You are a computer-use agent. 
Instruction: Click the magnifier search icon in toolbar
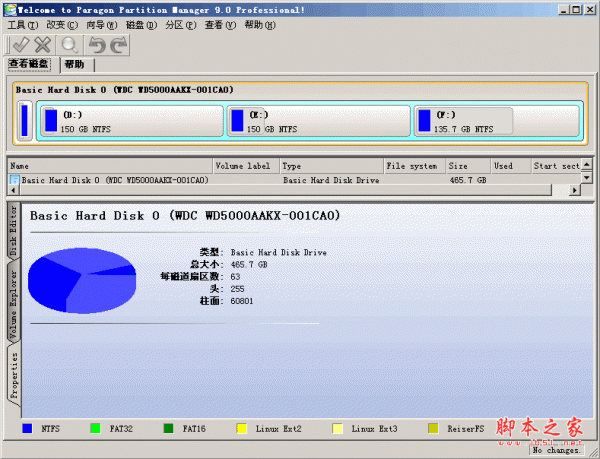tap(70, 45)
